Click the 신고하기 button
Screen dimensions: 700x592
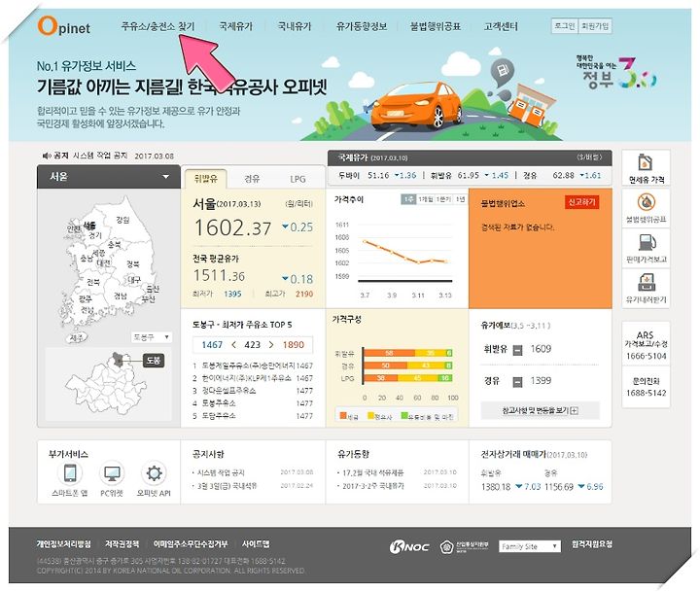pyautogui.click(x=581, y=202)
